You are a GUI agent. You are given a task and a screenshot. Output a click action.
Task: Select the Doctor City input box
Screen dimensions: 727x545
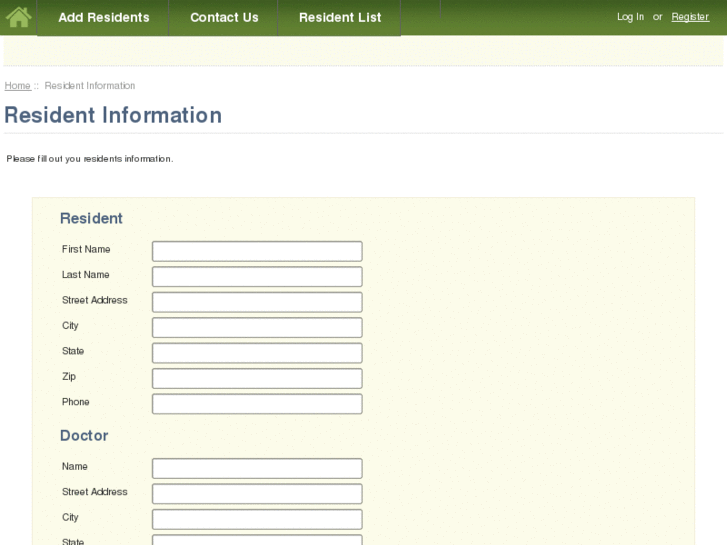pos(257,519)
